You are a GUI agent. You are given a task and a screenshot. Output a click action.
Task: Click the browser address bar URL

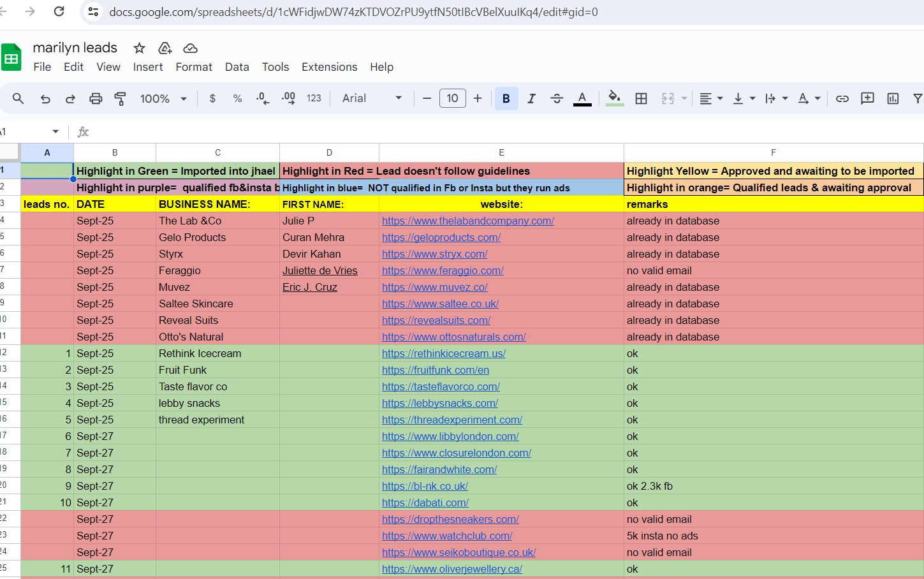click(353, 11)
